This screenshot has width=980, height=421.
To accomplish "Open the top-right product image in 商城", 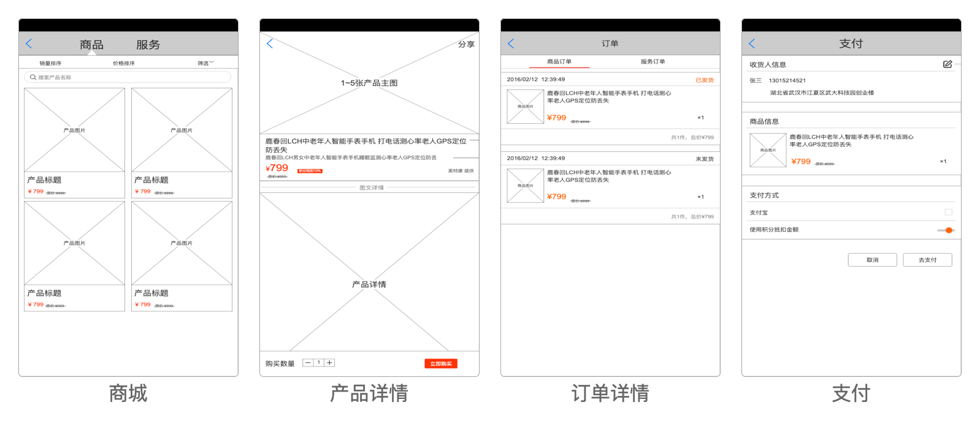I will click(x=182, y=130).
